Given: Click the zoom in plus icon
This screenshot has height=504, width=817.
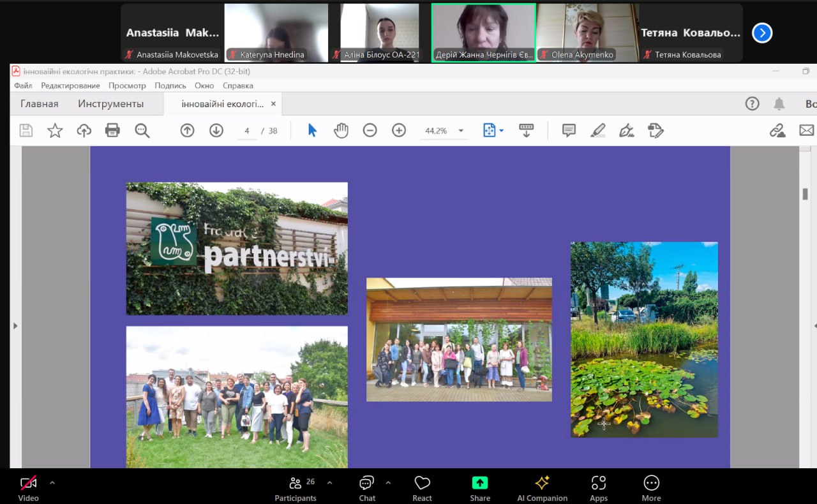Looking at the screenshot, I should (399, 131).
